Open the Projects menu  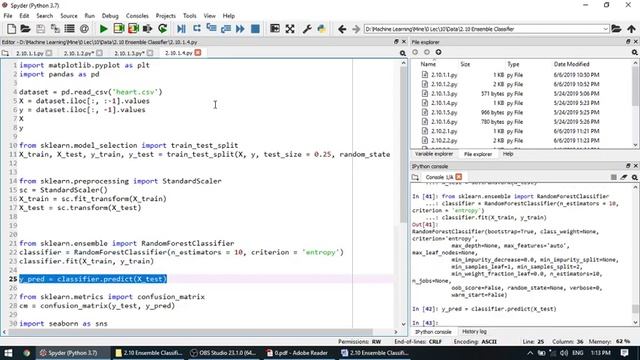(166, 16)
